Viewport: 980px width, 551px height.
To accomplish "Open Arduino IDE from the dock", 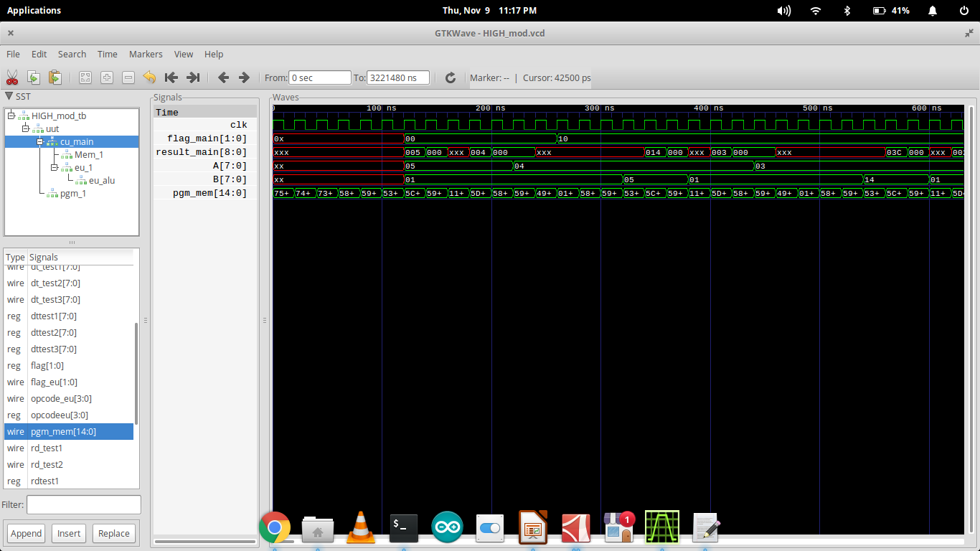I will coord(447,527).
